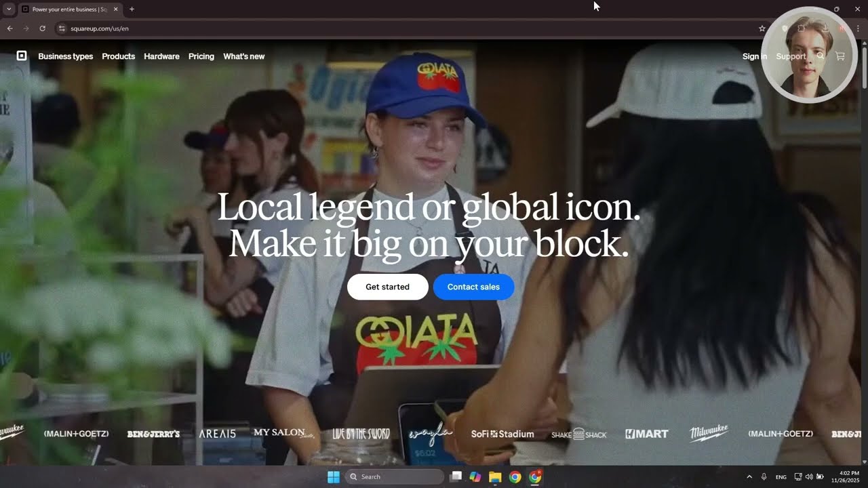Click the Contact sales button
Image resolution: width=868 pixels, height=488 pixels.
[x=473, y=287]
